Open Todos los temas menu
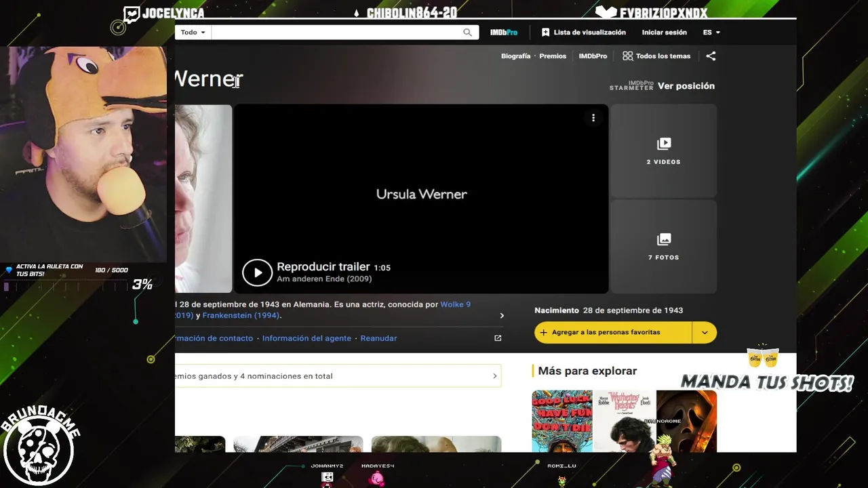The height and width of the screenshot is (488, 868). (656, 56)
